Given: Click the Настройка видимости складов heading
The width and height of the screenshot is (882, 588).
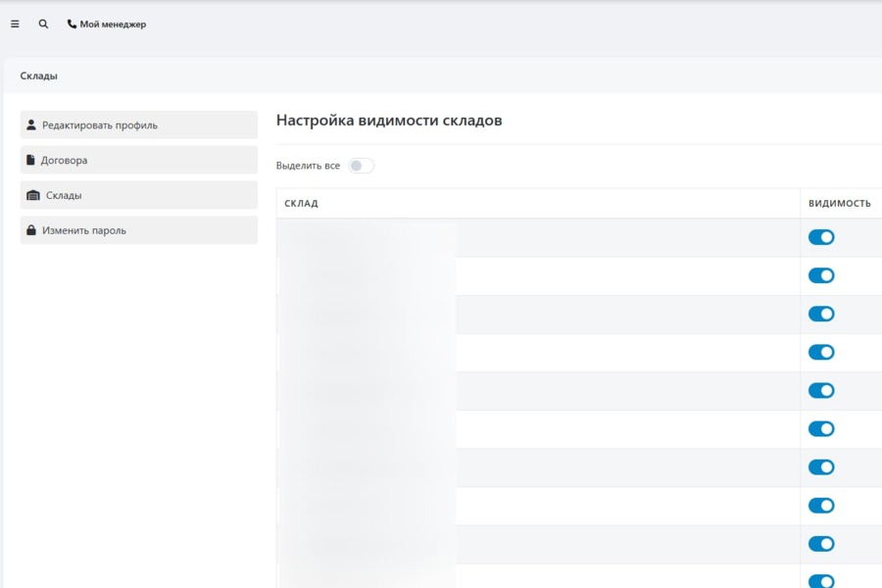Looking at the screenshot, I should (x=389, y=121).
